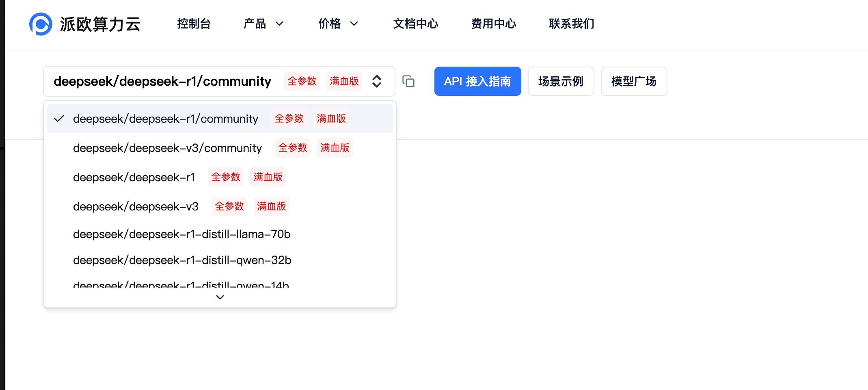This screenshot has width=868, height=390.
Task: Click the scroll-down chevron below the model list
Action: tap(220, 297)
